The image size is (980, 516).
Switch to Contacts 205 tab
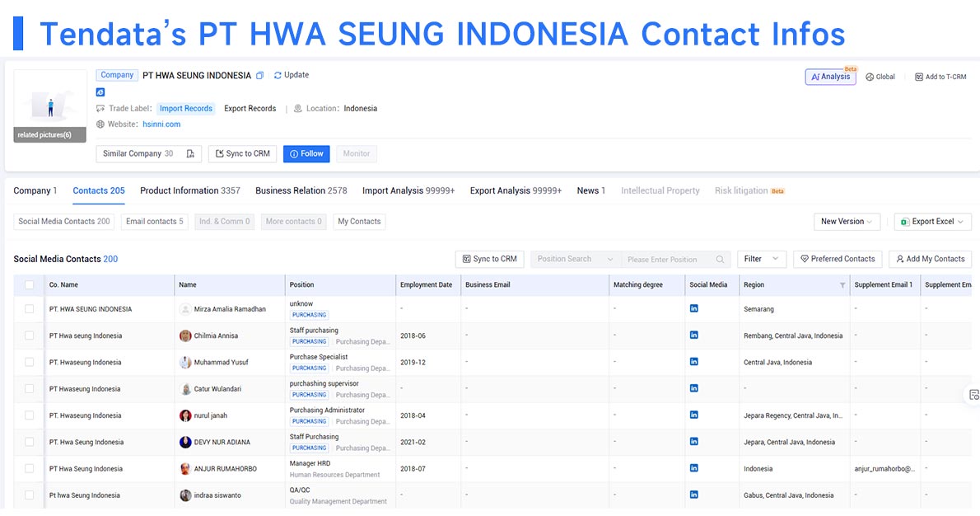(x=99, y=190)
